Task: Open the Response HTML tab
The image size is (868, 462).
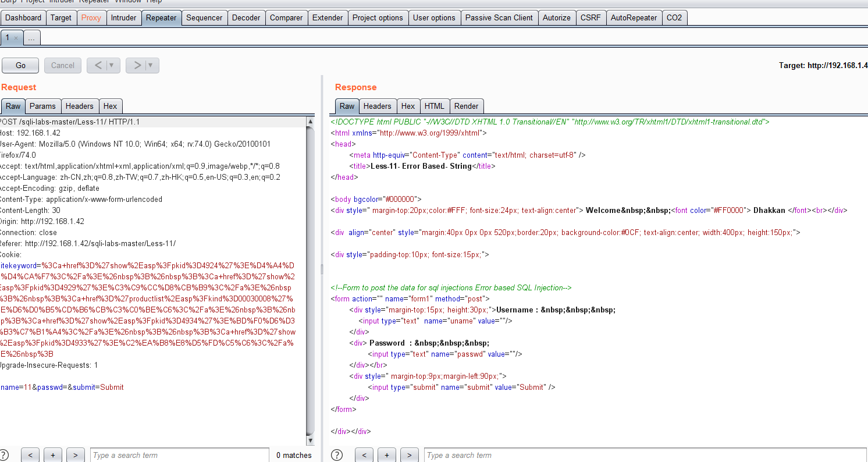Action: tap(434, 106)
